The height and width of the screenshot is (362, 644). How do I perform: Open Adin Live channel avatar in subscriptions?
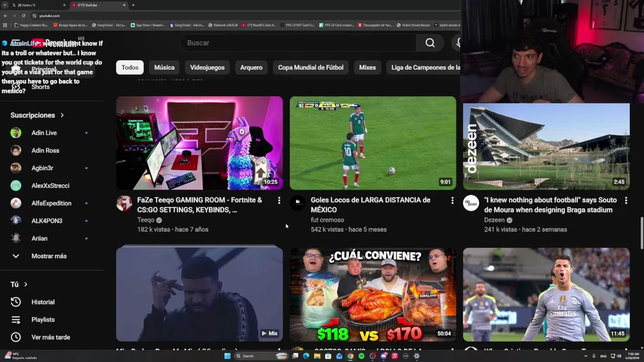[x=16, y=133]
